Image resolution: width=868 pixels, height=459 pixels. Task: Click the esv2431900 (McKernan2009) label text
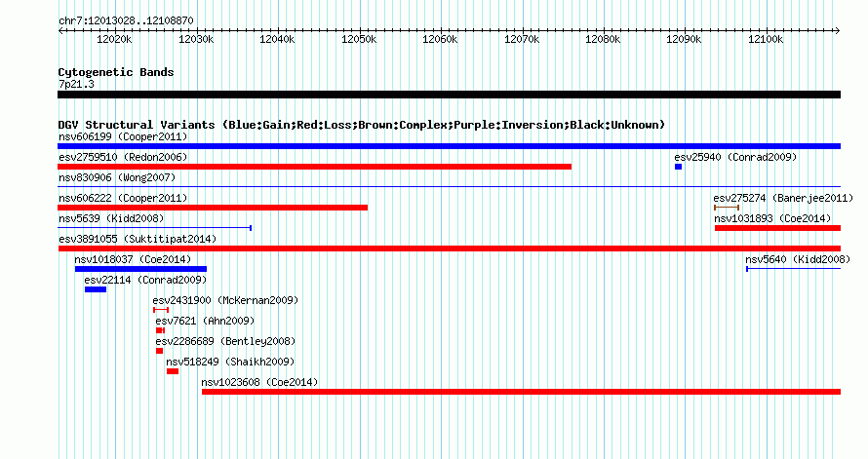pyautogui.click(x=225, y=300)
